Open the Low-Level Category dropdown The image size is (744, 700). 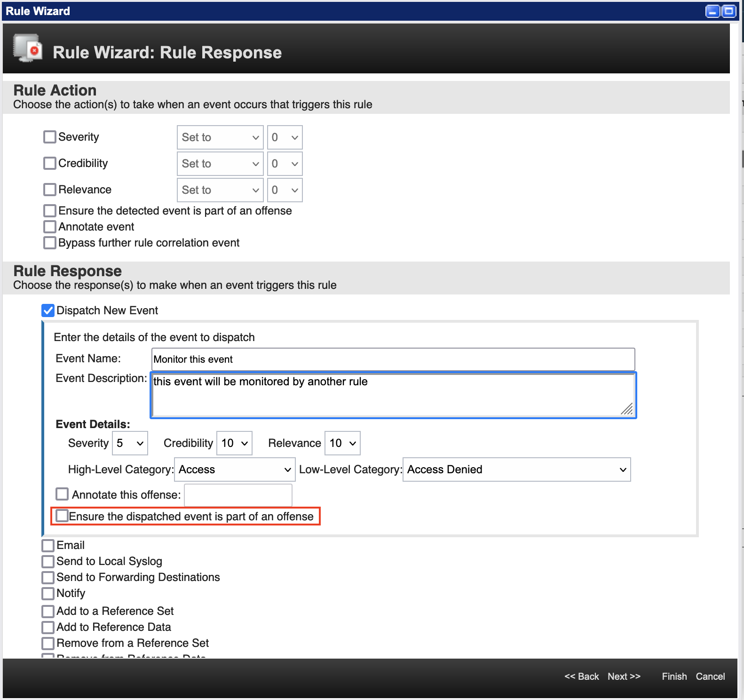pyautogui.click(x=517, y=469)
